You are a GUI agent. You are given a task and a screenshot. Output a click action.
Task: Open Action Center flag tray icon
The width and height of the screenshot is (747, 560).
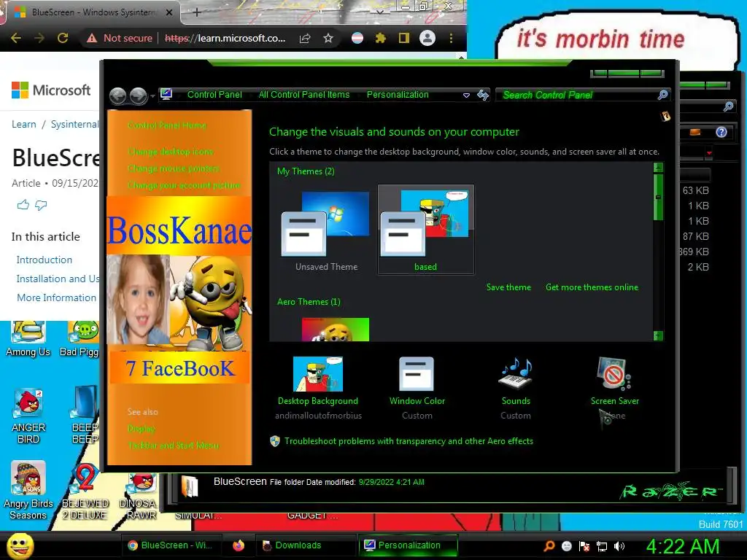pos(584,546)
